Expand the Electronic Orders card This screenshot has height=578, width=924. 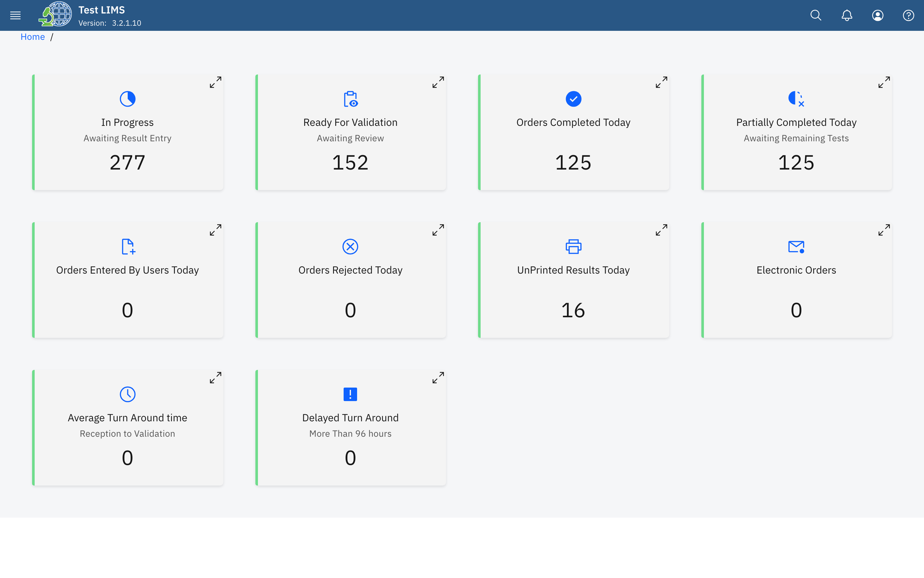pos(884,230)
